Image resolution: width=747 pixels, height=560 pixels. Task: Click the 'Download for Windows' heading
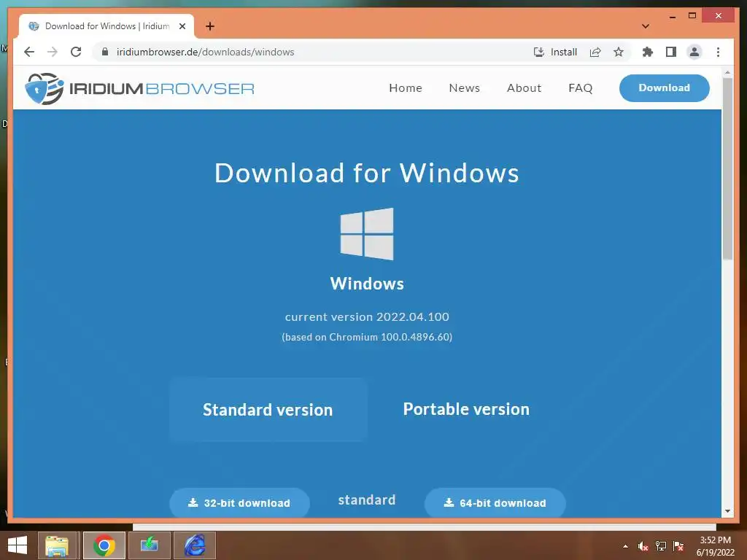pyautogui.click(x=367, y=172)
